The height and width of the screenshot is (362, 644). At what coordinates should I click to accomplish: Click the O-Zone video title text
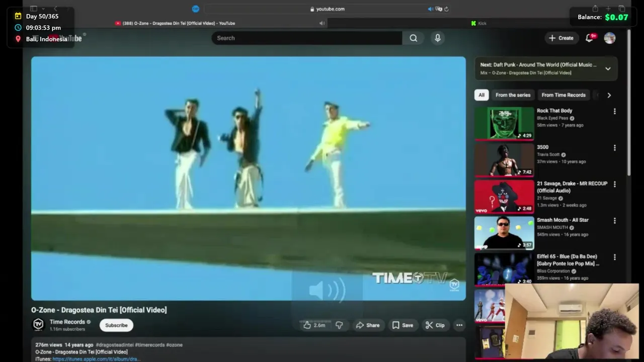[99, 310]
